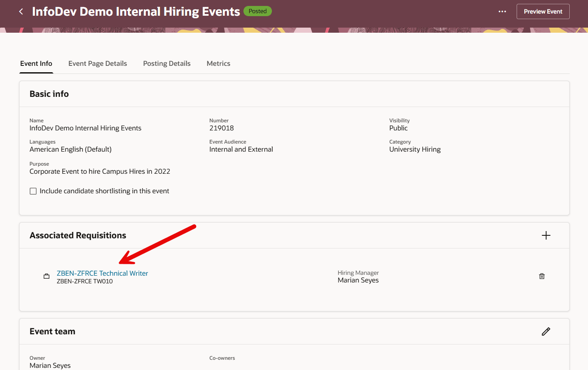Click the Visibility value Public

tap(399, 128)
